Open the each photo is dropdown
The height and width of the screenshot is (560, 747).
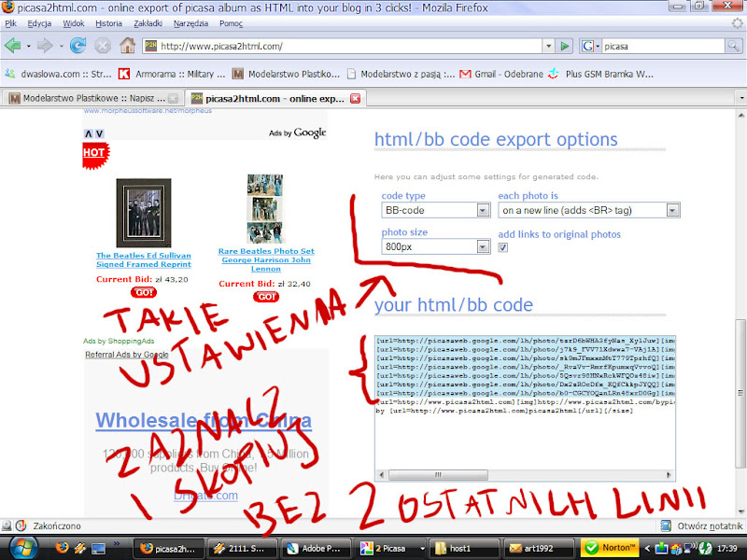coord(589,210)
